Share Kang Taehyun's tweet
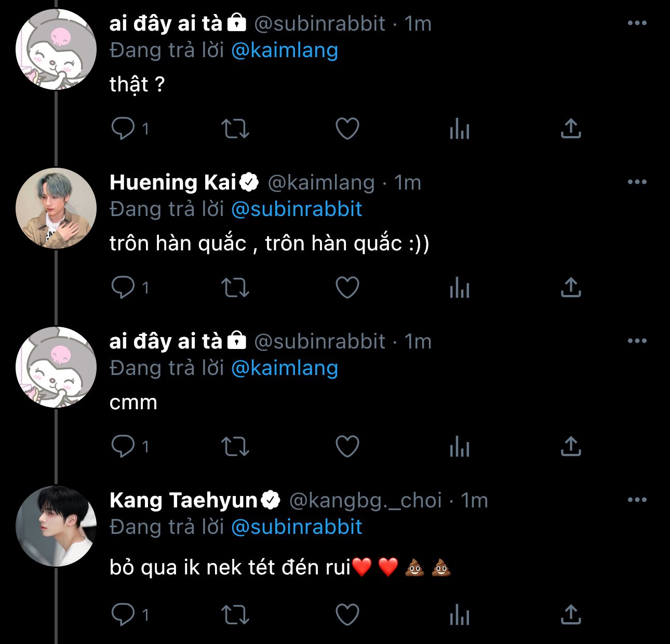 coord(571,614)
